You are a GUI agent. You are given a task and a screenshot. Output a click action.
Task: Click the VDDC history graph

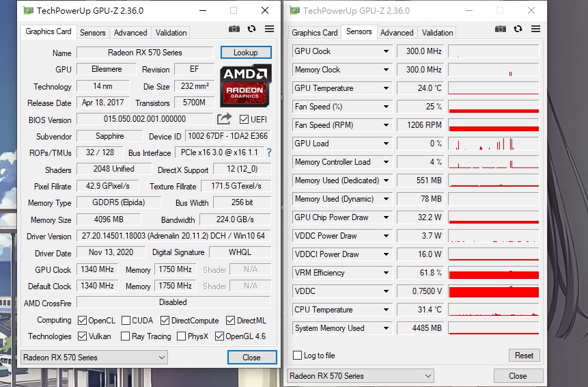494,291
